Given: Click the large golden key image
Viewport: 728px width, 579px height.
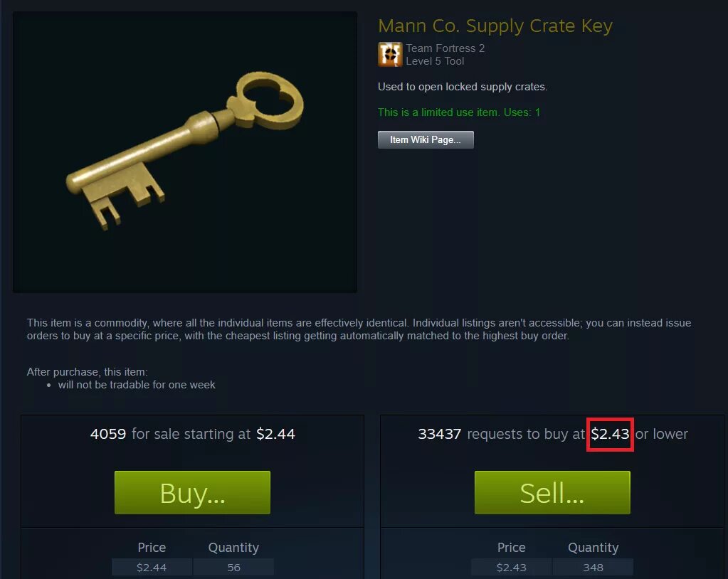Looking at the screenshot, I should pyautogui.click(x=185, y=152).
